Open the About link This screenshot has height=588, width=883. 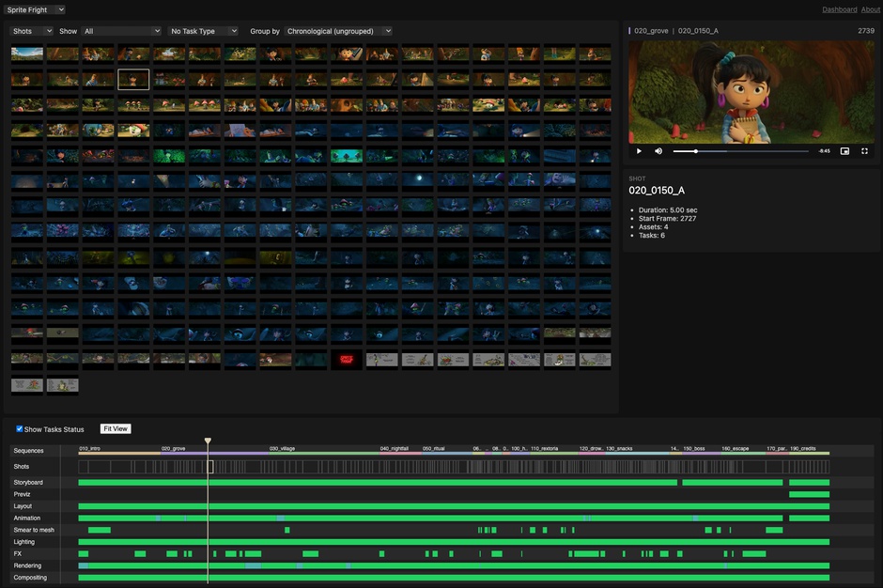pos(870,9)
